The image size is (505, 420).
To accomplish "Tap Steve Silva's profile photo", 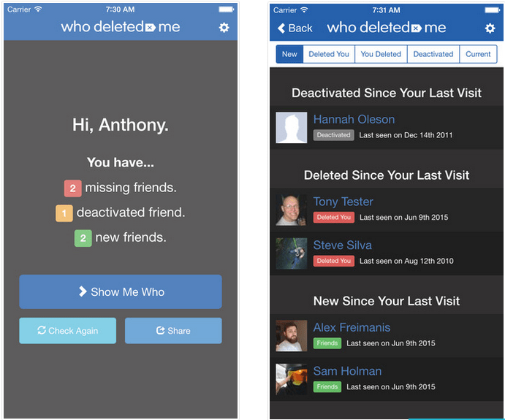I will coord(291,253).
